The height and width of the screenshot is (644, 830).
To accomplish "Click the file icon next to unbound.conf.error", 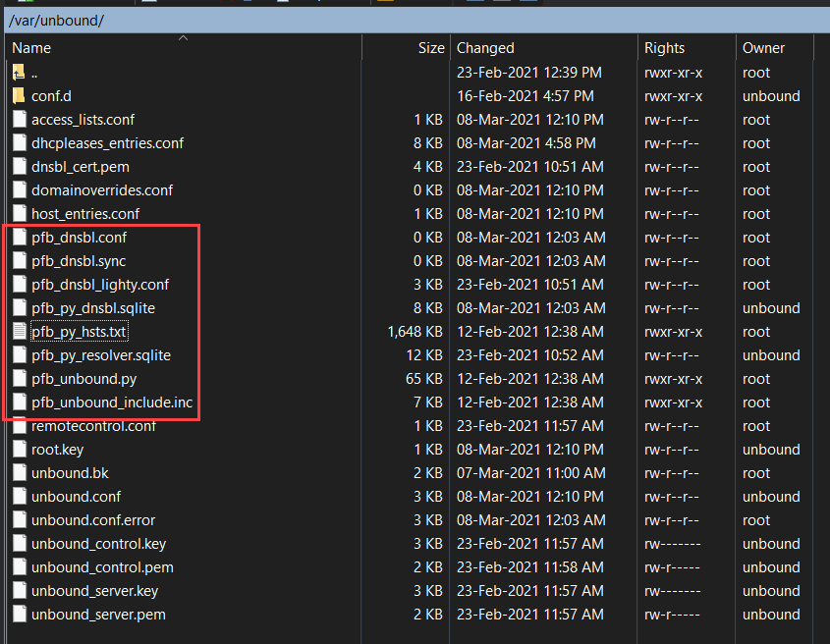I will pos(20,519).
